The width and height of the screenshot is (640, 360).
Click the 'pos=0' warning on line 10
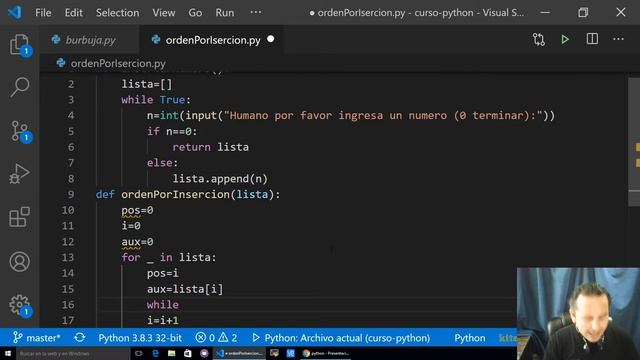(x=137, y=211)
